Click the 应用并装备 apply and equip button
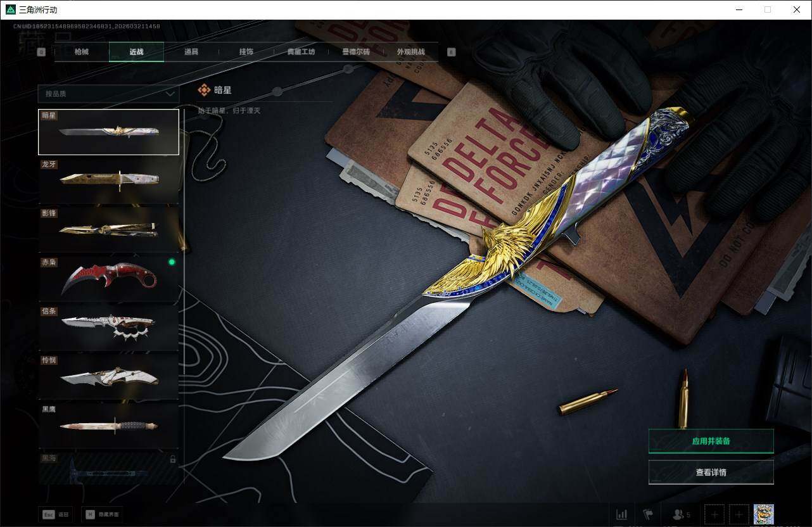This screenshot has height=527, width=812. pyautogui.click(x=711, y=441)
